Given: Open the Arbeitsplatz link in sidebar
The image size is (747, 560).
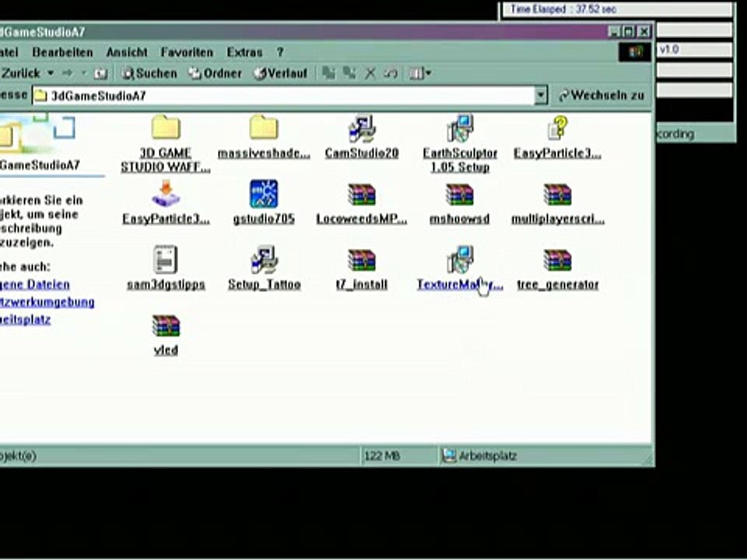Looking at the screenshot, I should 25,320.
